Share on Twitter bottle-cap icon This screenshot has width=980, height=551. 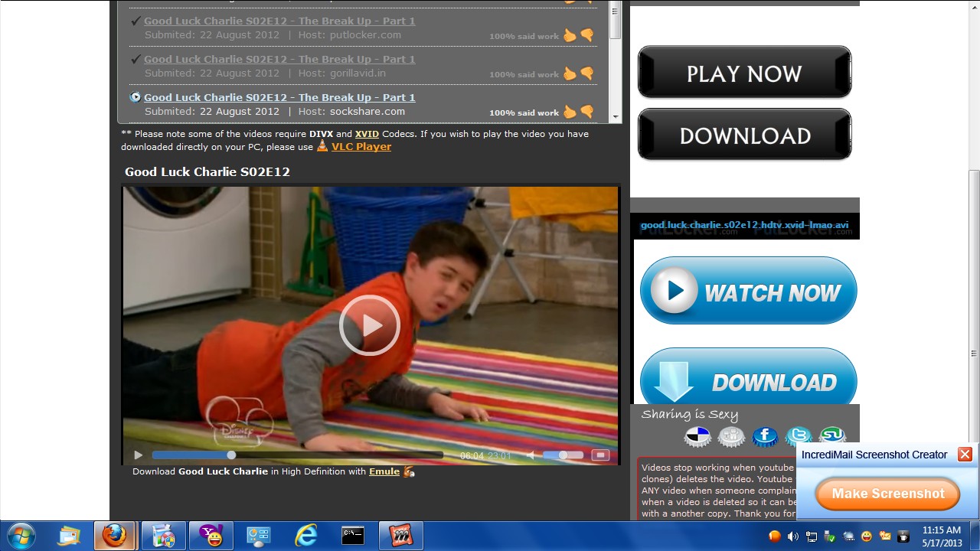(799, 436)
